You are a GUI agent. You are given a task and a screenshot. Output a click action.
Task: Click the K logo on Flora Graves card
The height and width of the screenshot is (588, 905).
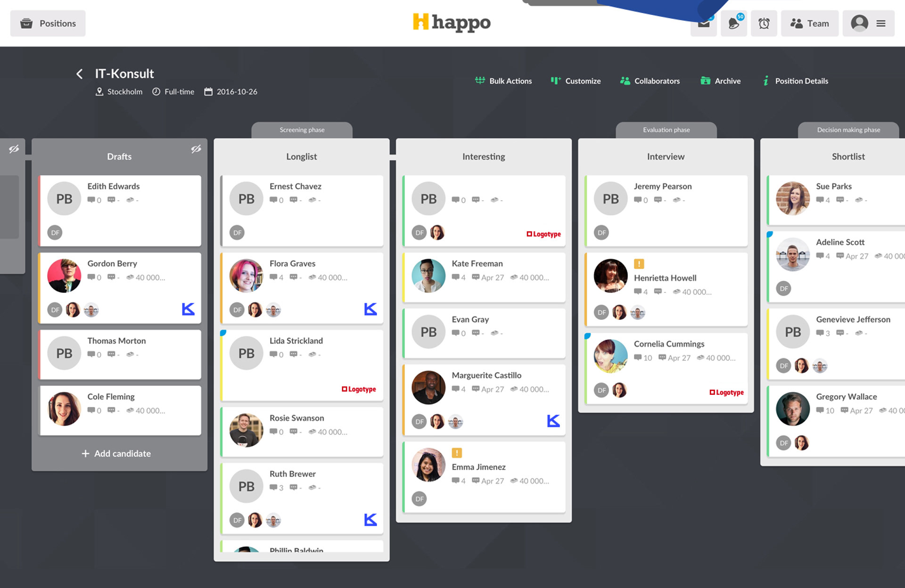(x=370, y=309)
